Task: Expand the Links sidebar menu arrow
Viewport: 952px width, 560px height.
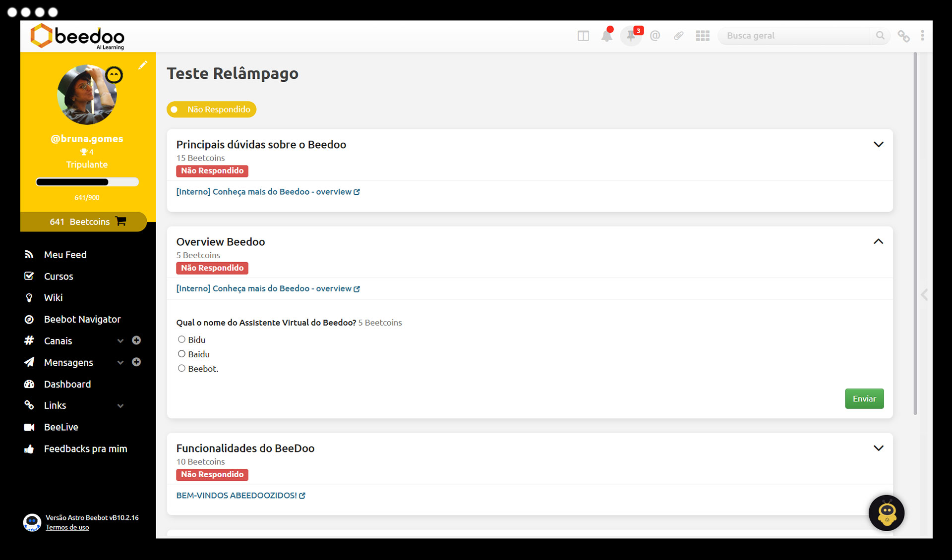Action: coord(120,406)
